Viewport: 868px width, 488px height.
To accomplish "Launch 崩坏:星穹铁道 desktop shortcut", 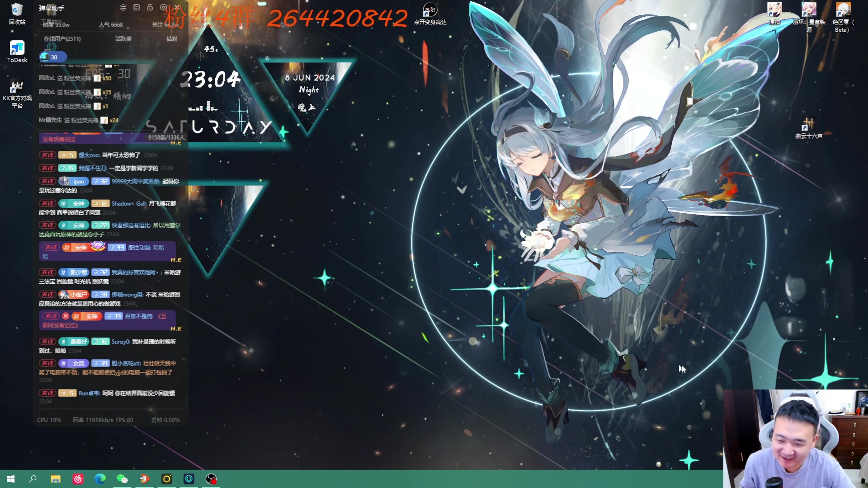I will (809, 17).
